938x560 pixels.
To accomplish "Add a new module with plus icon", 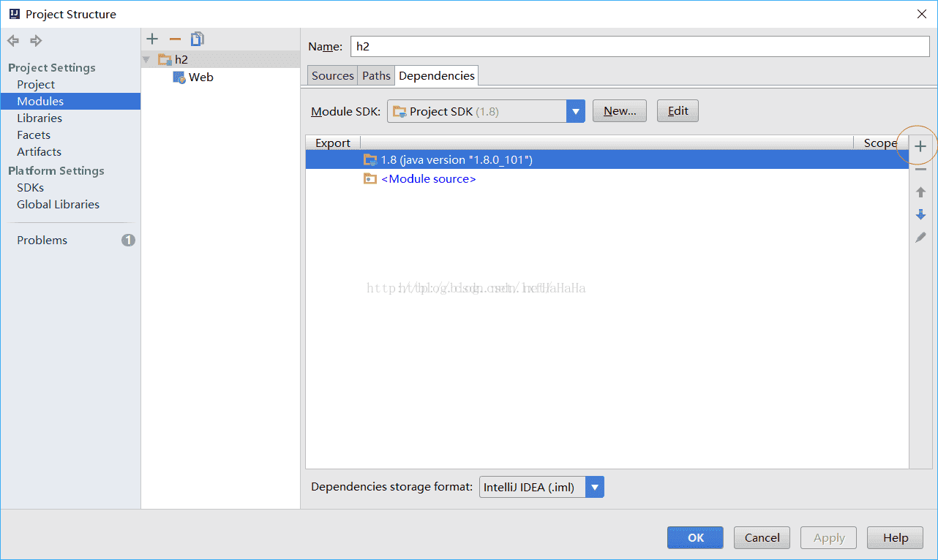I will pyautogui.click(x=152, y=39).
